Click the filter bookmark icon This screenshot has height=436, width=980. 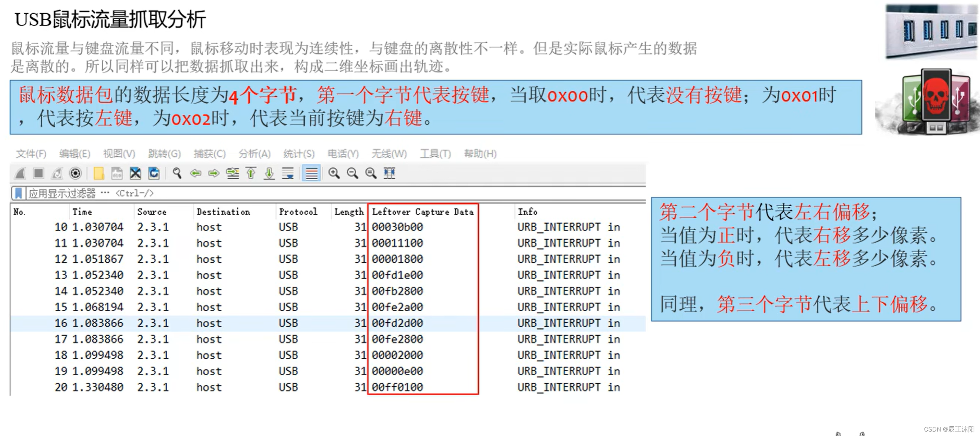[18, 193]
